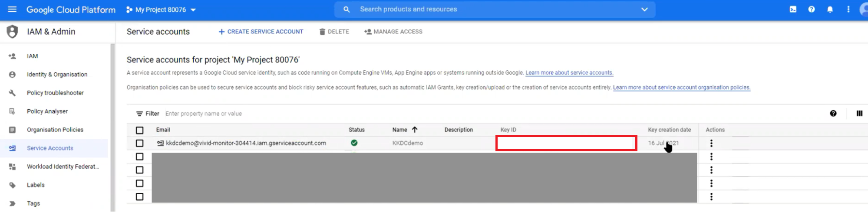
Task: Sort by the Name column arrow
Action: click(415, 130)
